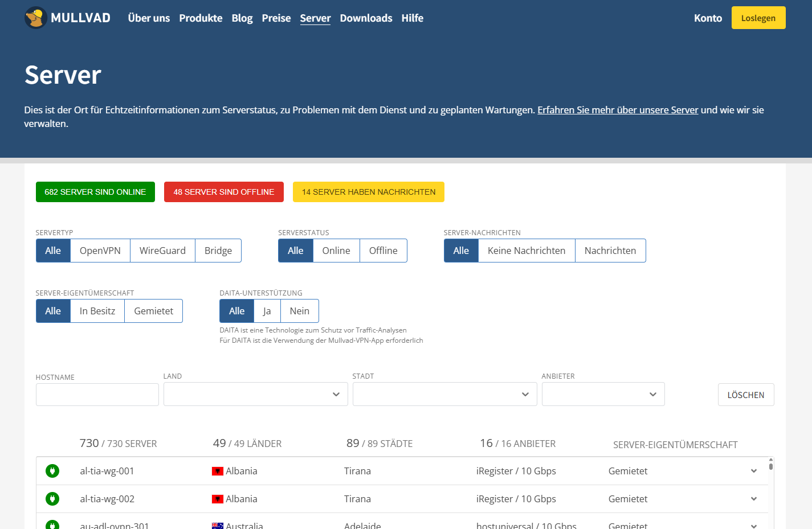The width and height of the screenshot is (812, 529).
Task: Choose Nein for DAITA support
Action: [x=300, y=311]
